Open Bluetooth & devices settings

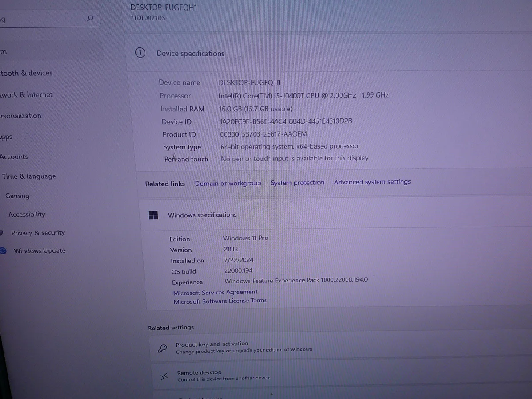[x=26, y=73]
